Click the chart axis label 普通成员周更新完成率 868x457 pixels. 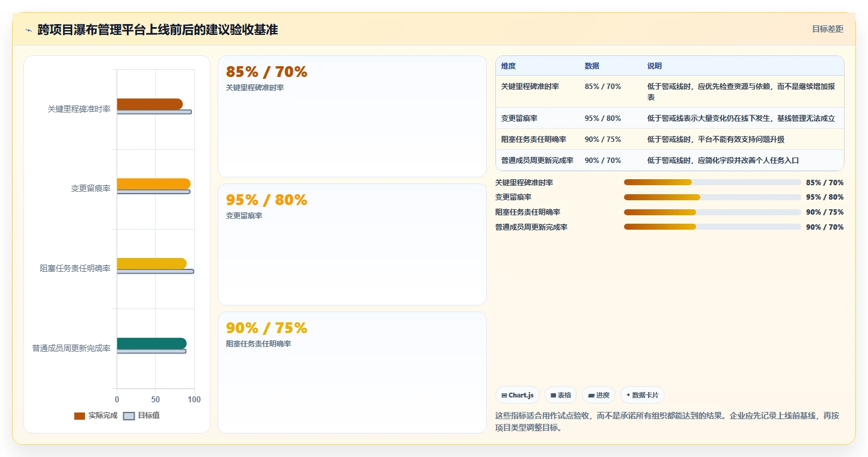click(71, 348)
